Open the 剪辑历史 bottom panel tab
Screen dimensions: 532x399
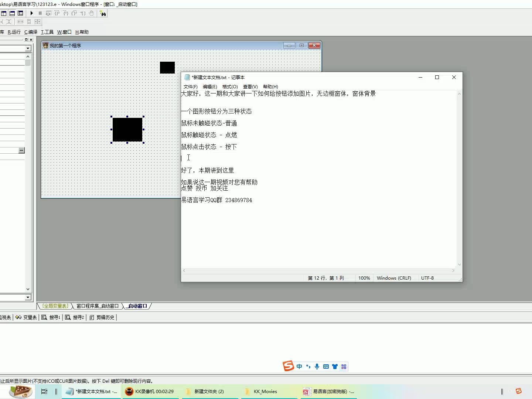102,317
